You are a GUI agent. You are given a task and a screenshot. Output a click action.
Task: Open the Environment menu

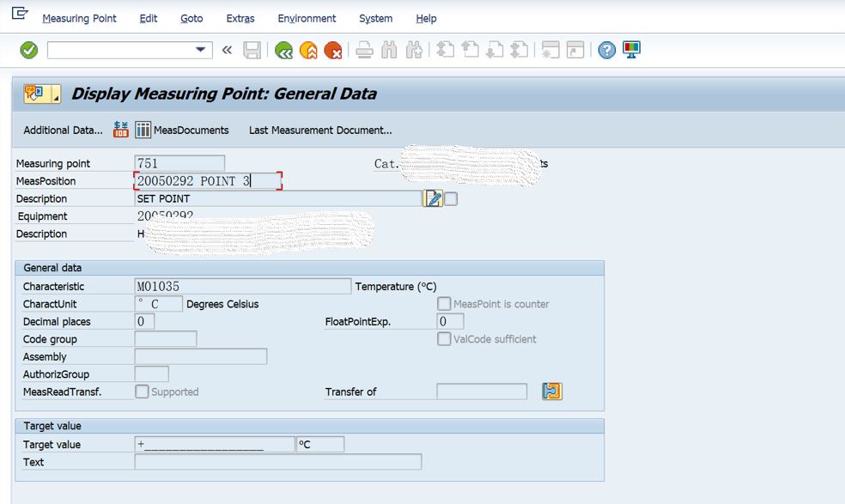coord(307,18)
